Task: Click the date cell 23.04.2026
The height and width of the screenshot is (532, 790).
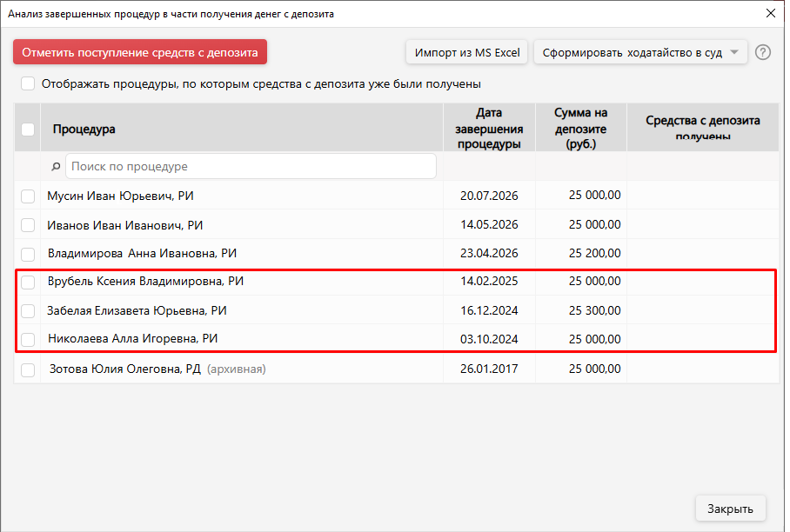Action: tap(489, 253)
